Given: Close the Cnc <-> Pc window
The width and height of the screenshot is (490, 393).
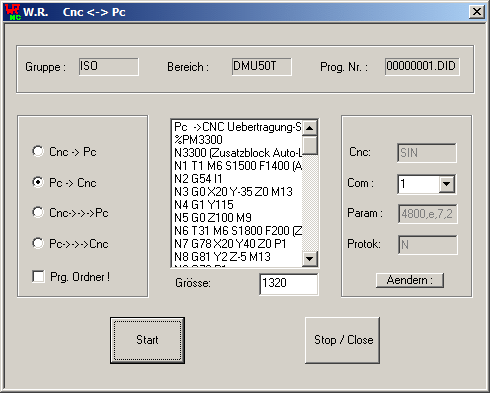Looking at the screenshot, I should (477, 12).
